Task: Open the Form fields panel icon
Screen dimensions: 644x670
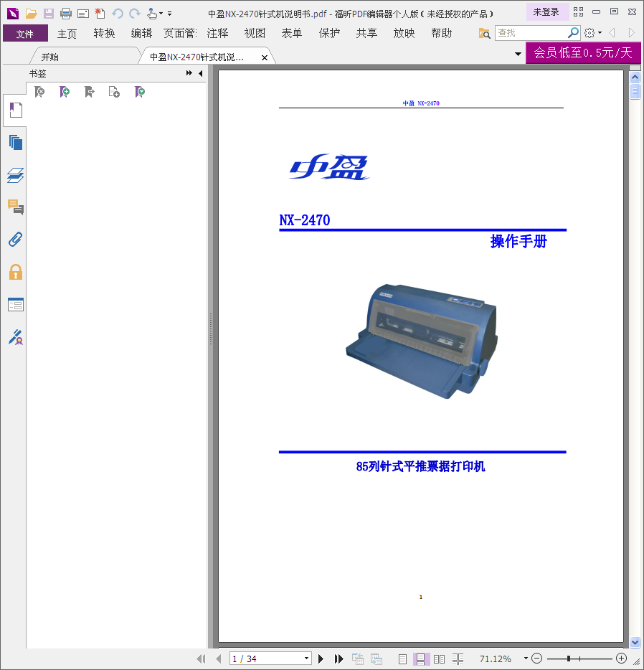Action: (15, 305)
